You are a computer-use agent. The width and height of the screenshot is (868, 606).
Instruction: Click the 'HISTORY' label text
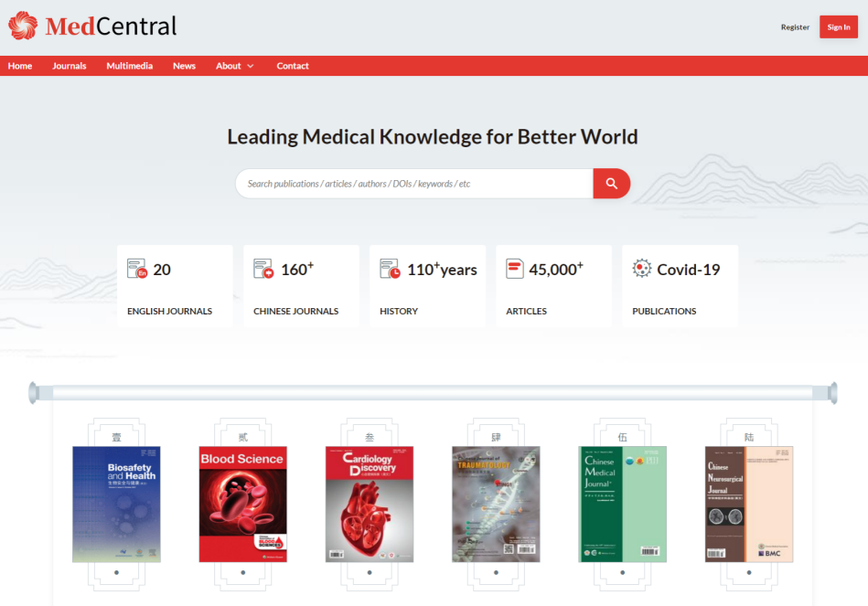coord(399,311)
